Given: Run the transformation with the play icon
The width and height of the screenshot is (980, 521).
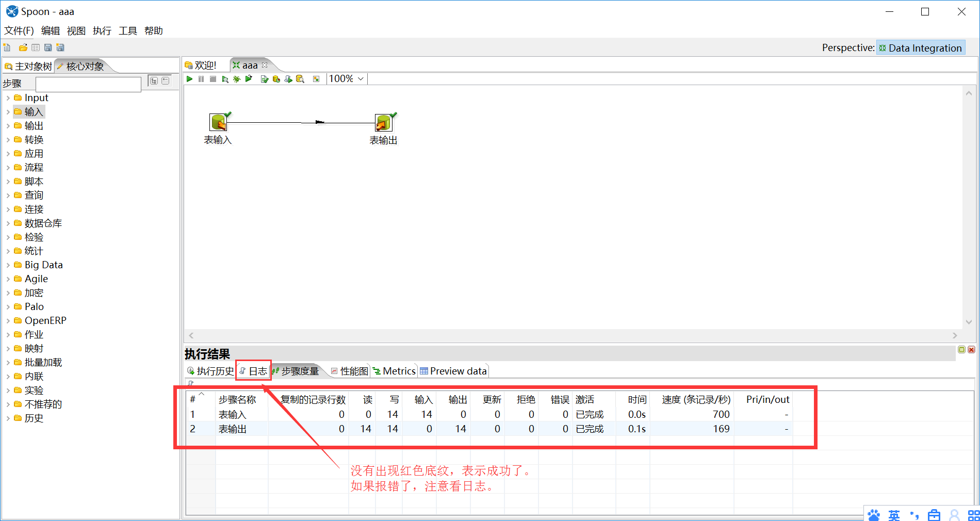Looking at the screenshot, I should 189,78.
